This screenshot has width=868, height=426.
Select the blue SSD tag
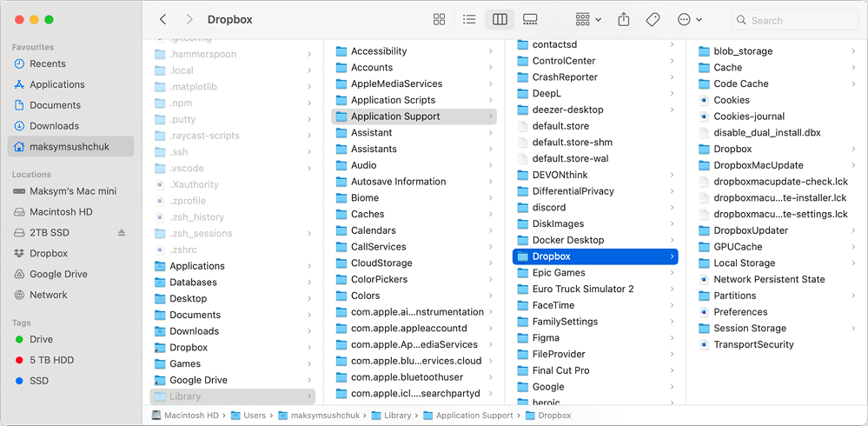click(x=70, y=381)
